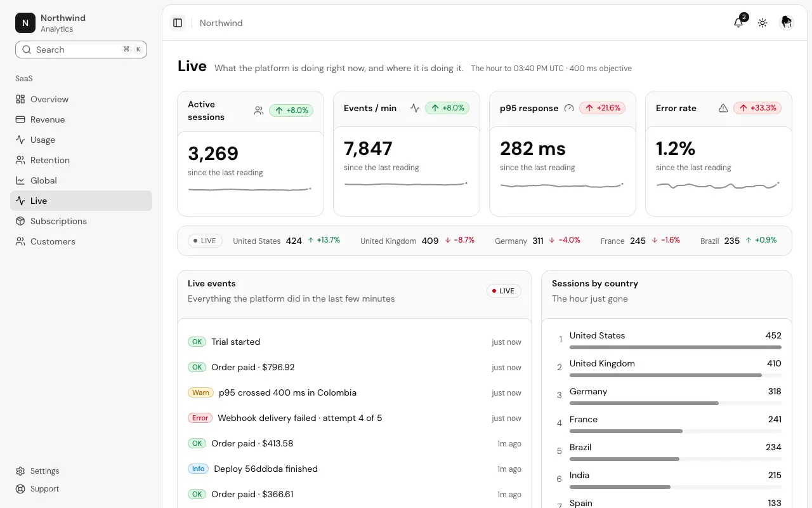The height and width of the screenshot is (508, 812).
Task: Click the Global chart icon
Action: 20,180
